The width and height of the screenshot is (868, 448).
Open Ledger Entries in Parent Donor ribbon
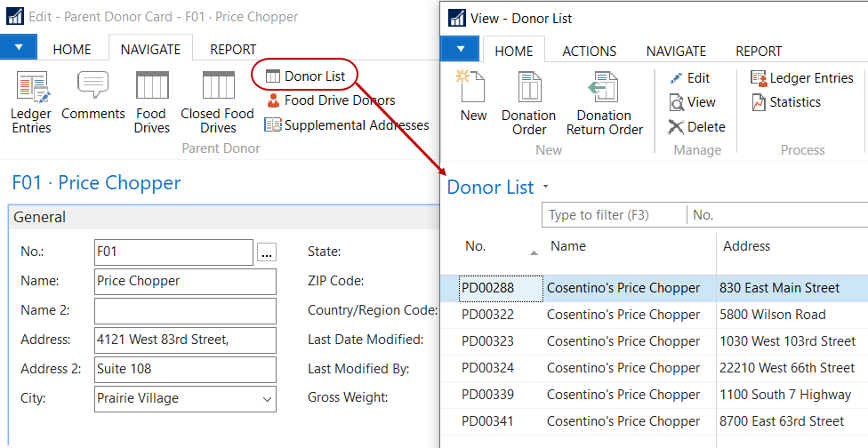(31, 101)
